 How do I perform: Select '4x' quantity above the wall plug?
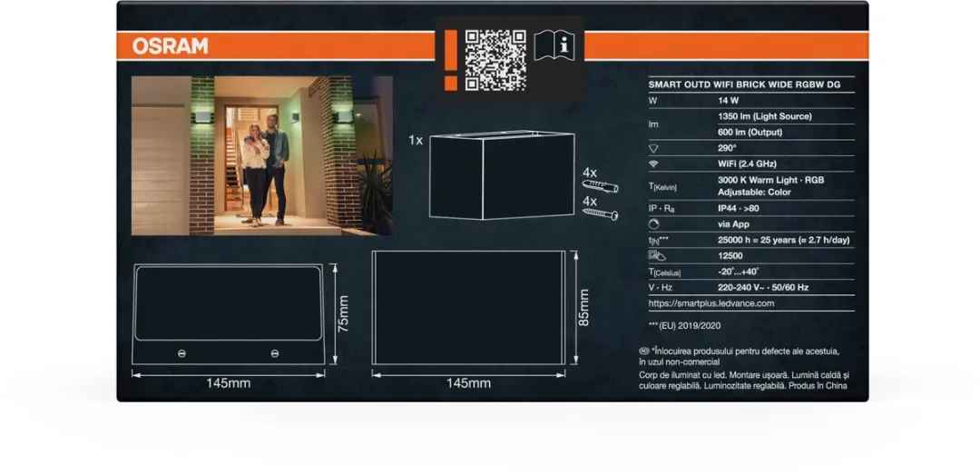(590, 172)
